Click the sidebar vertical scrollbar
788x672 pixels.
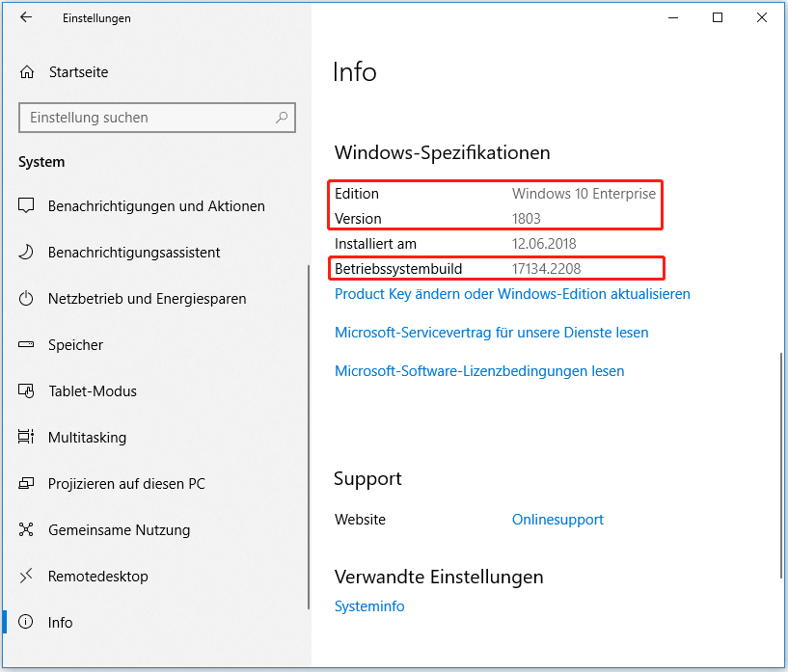click(309, 437)
